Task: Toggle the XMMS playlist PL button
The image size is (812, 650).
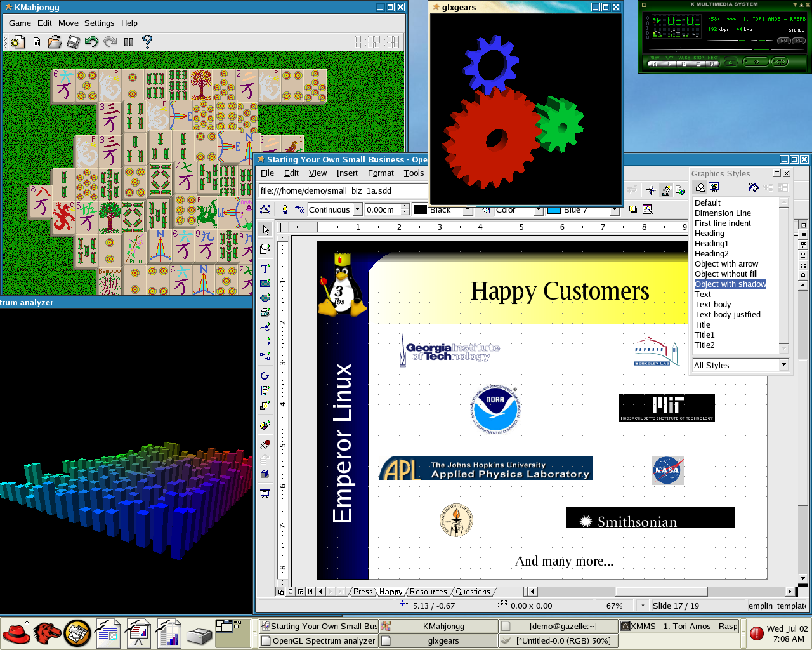Action: point(799,41)
